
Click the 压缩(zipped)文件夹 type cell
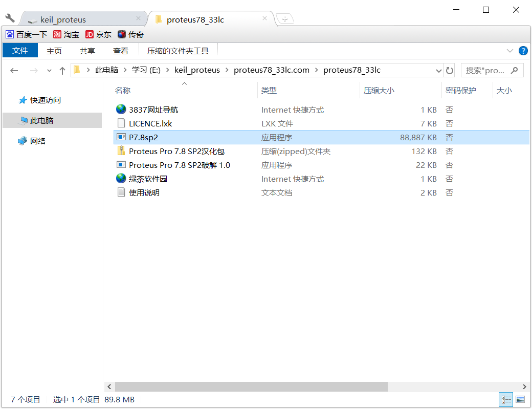[x=296, y=152]
